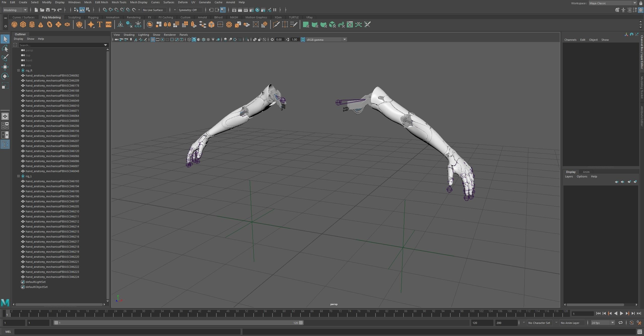Activate the Move tool in toolbox

click(x=5, y=67)
